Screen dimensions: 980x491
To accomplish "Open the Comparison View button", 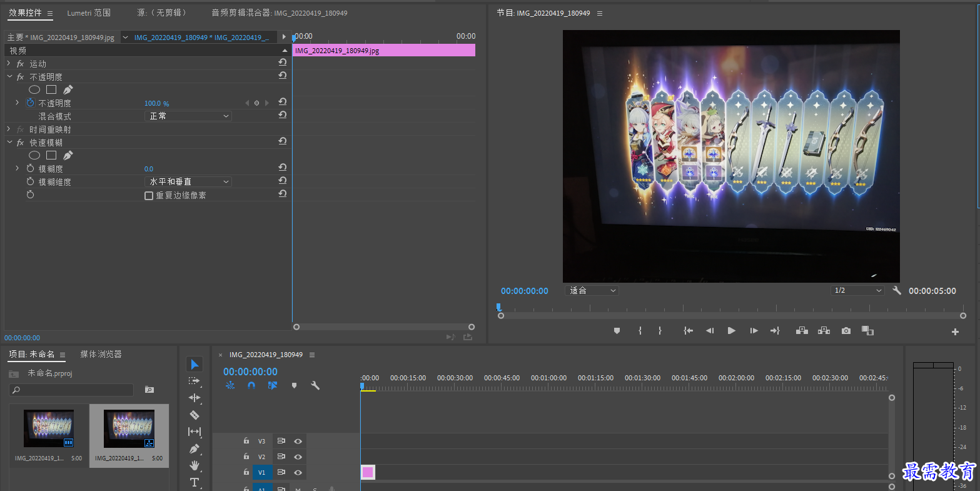I will pos(867,331).
